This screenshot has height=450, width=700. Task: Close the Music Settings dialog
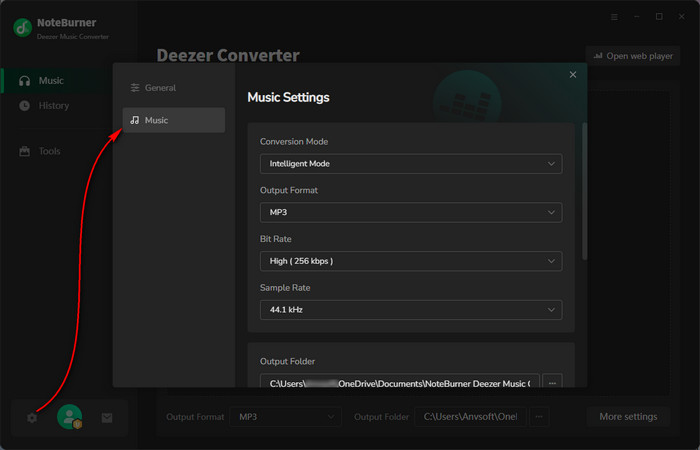(573, 75)
